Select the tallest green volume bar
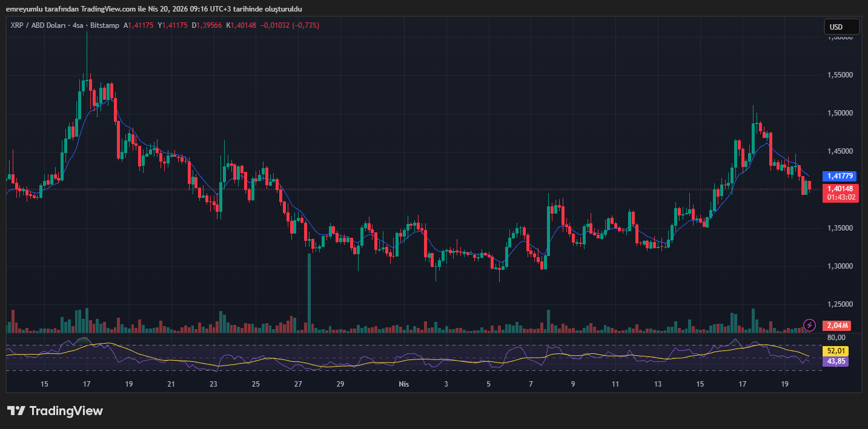 point(309,296)
